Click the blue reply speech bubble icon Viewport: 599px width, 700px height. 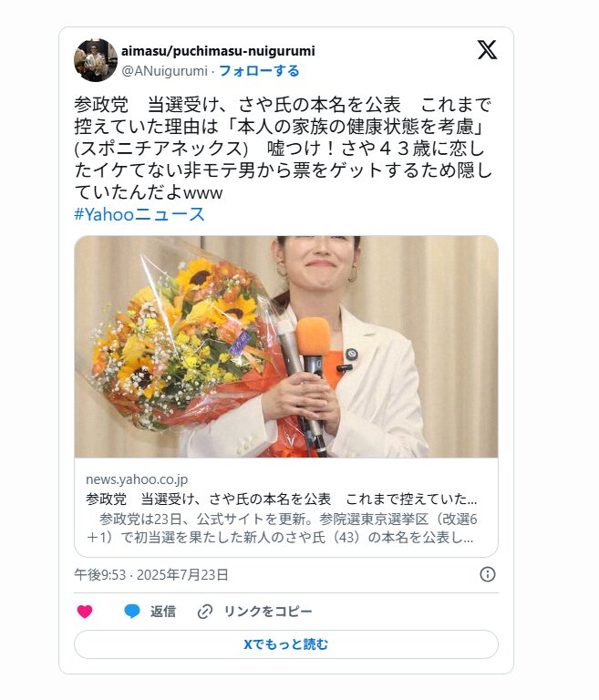(132, 612)
